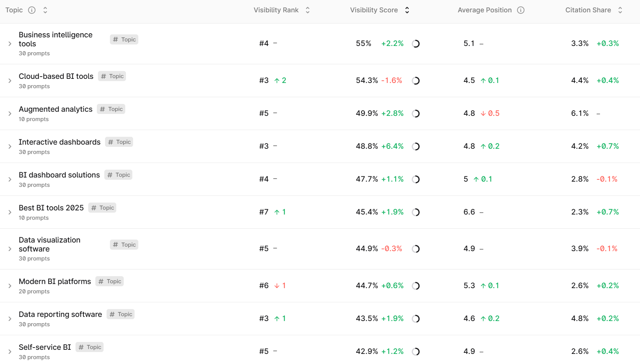Click the Average Position info icon
Viewport: 640px width, 364px height.
click(x=521, y=10)
